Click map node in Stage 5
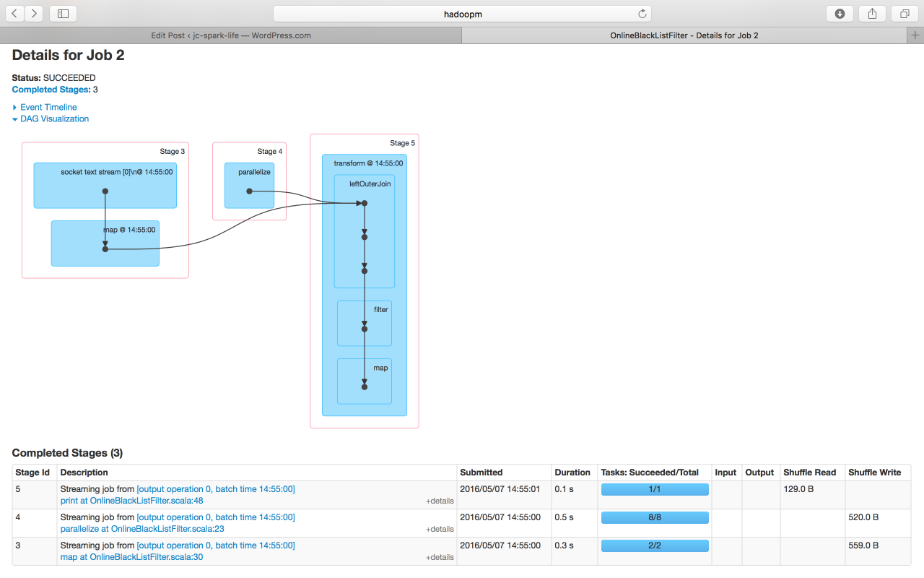This screenshot has height=578, width=924. pos(365,381)
